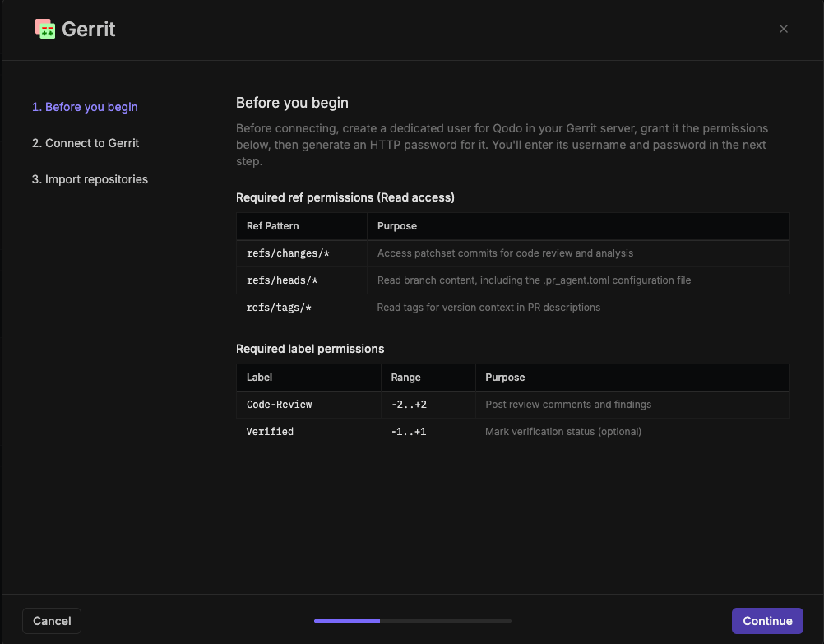Click the 'Before you begin' main heading
This screenshot has height=644, width=824.
click(x=292, y=103)
